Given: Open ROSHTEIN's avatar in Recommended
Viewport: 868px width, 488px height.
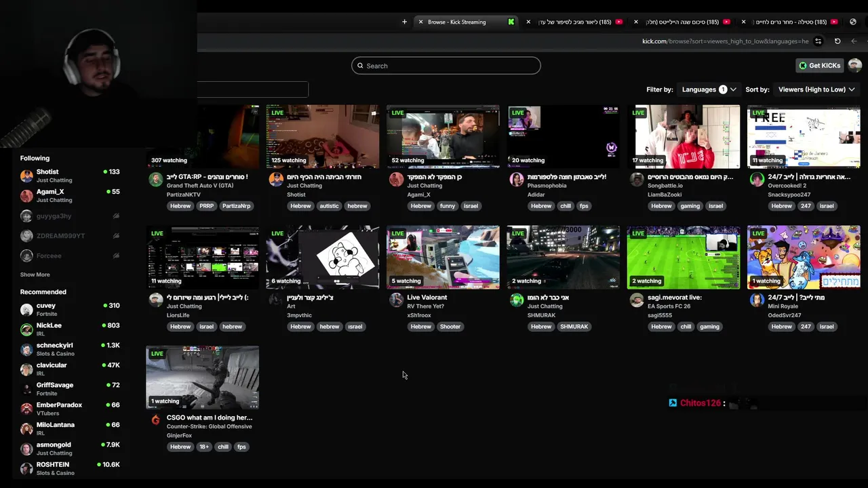Looking at the screenshot, I should click(26, 468).
